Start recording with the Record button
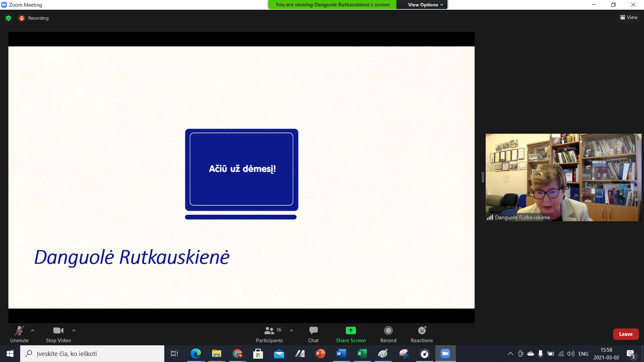 (x=388, y=334)
